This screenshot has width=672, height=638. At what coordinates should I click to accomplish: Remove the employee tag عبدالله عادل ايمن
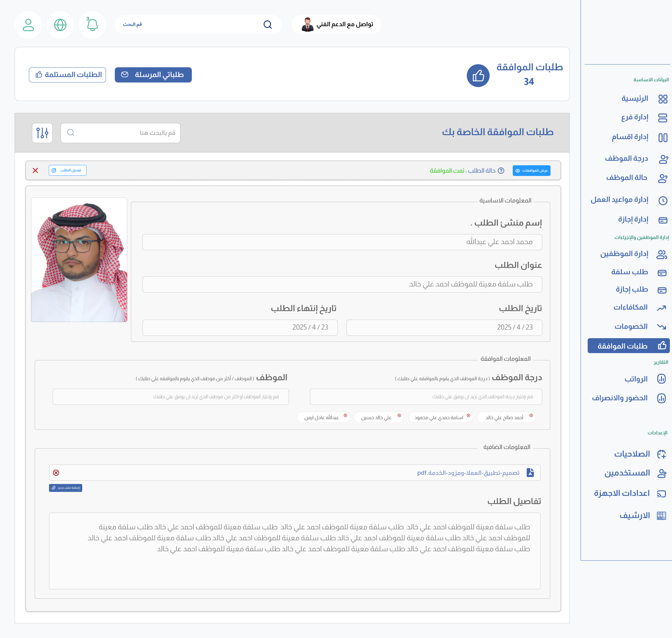pyautogui.click(x=346, y=415)
